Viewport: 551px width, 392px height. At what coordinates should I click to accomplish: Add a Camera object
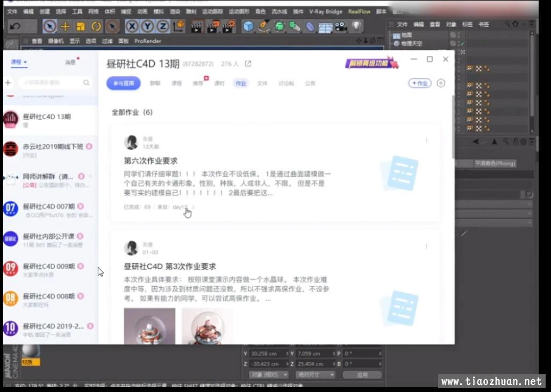341,26
